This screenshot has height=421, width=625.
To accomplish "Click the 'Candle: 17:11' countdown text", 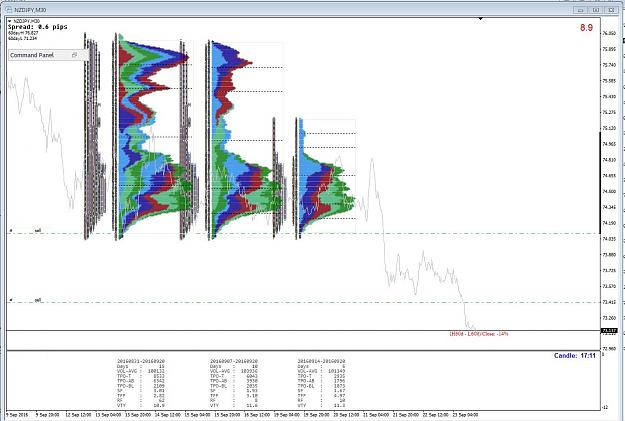I will point(575,355).
